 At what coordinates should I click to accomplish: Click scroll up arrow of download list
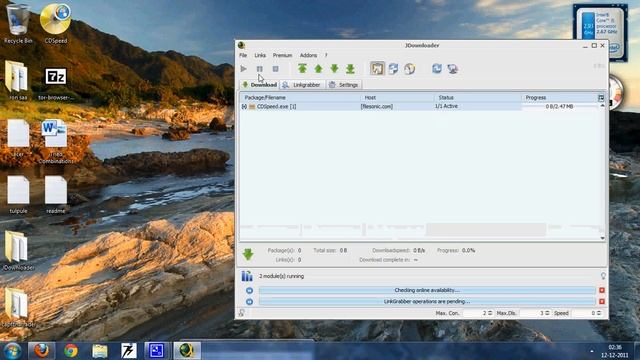coord(602,106)
